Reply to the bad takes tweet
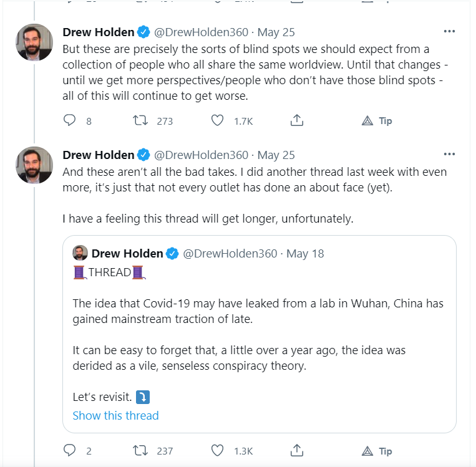 tap(70, 450)
